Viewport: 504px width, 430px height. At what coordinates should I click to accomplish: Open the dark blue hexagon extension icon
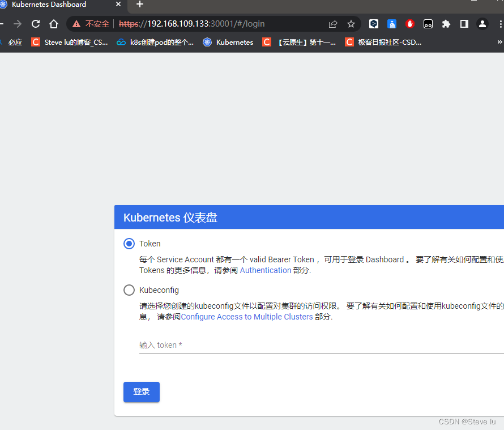point(374,24)
